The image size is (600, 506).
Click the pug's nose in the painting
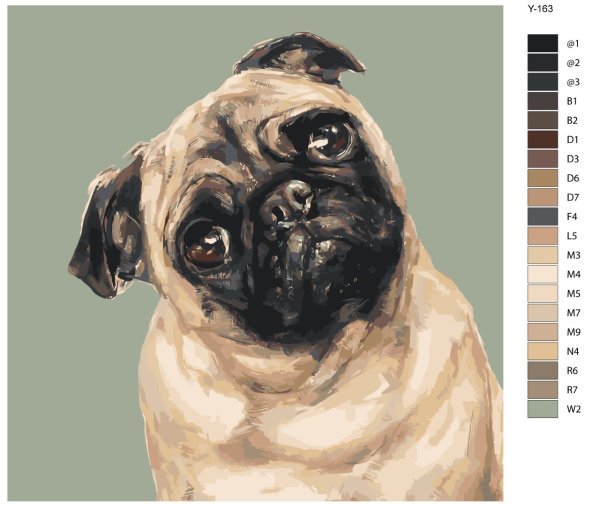pos(288,202)
